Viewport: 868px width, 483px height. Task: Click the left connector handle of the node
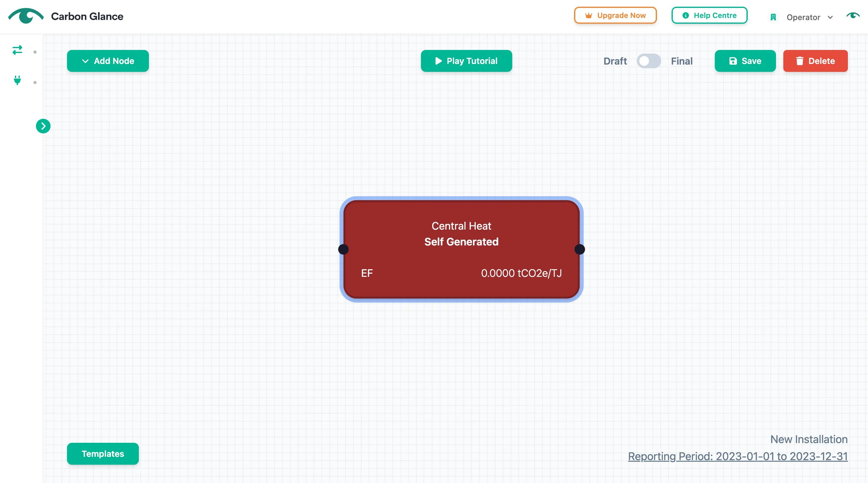343,249
